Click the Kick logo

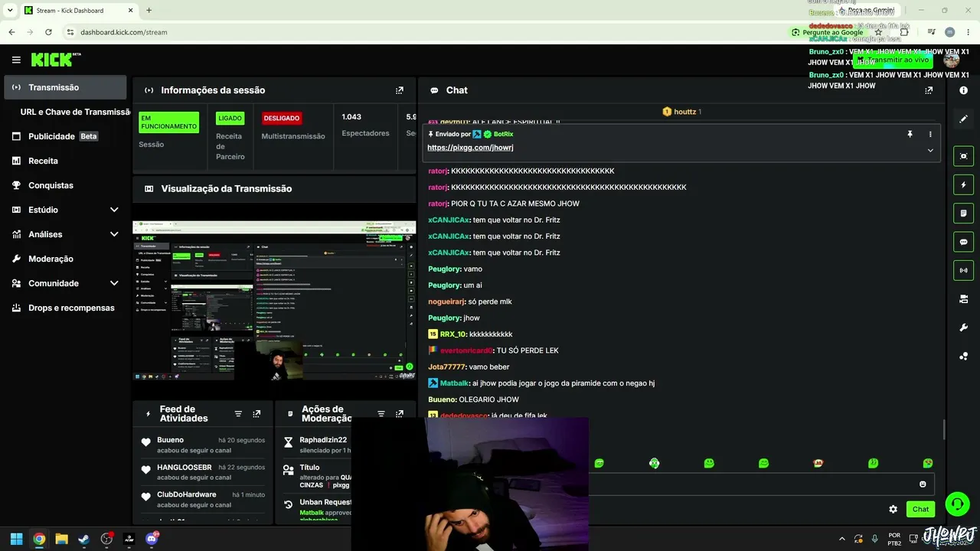(x=56, y=60)
